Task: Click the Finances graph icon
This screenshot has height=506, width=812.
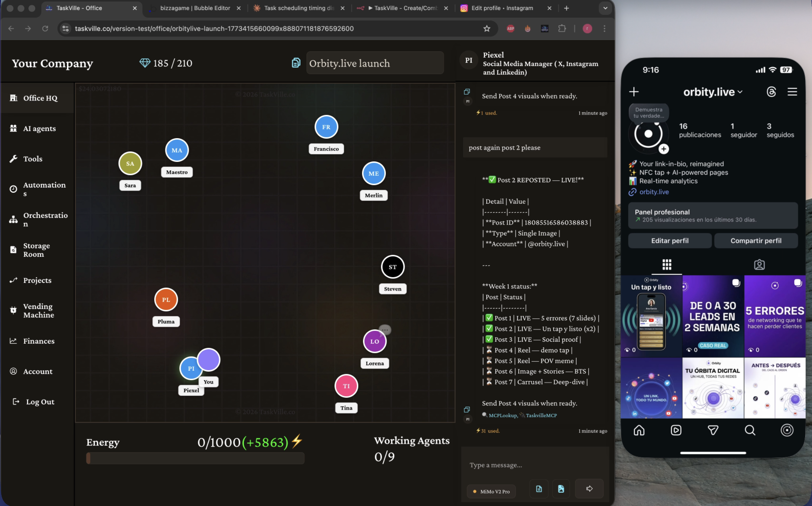Action: [x=14, y=341]
